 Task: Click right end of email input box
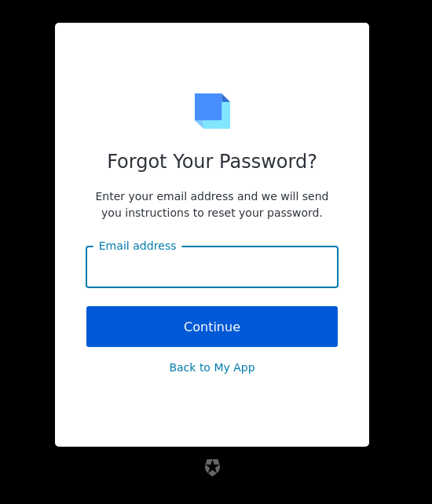pos(328,267)
